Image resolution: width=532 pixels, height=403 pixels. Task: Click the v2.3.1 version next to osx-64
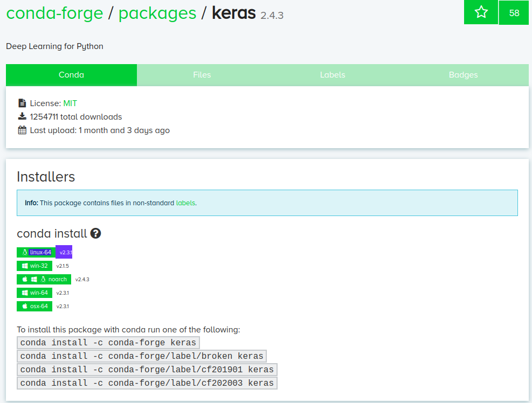[63, 307]
